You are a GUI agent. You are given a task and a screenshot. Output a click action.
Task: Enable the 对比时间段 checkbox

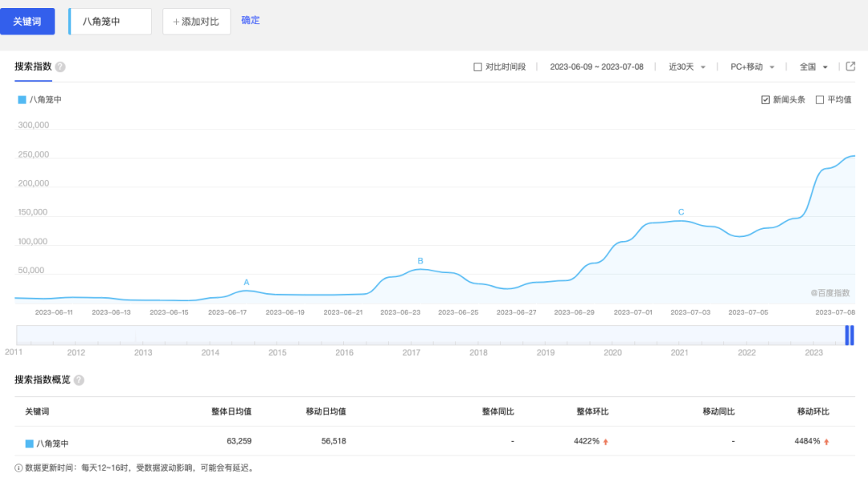pyautogui.click(x=478, y=67)
